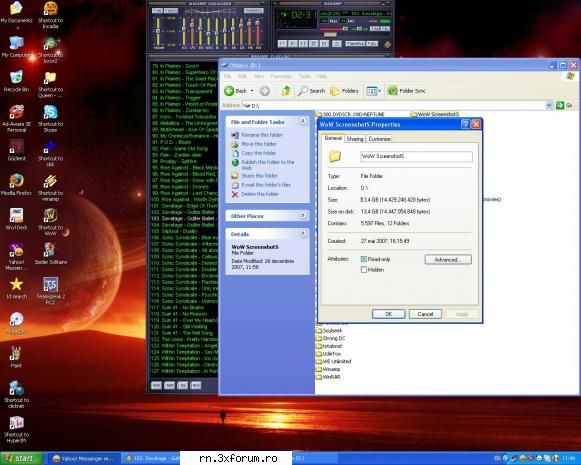Open the Seulseek folder in the file list

tap(329, 331)
